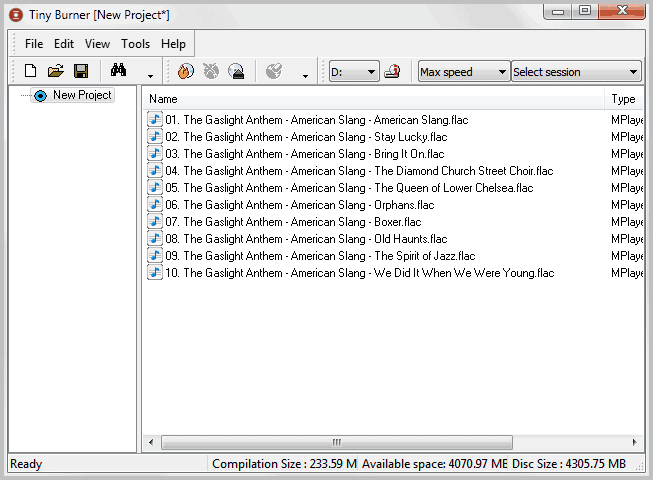Click the horizontal scrollbar thumb
The width and height of the screenshot is (653, 480).
pyautogui.click(x=337, y=442)
